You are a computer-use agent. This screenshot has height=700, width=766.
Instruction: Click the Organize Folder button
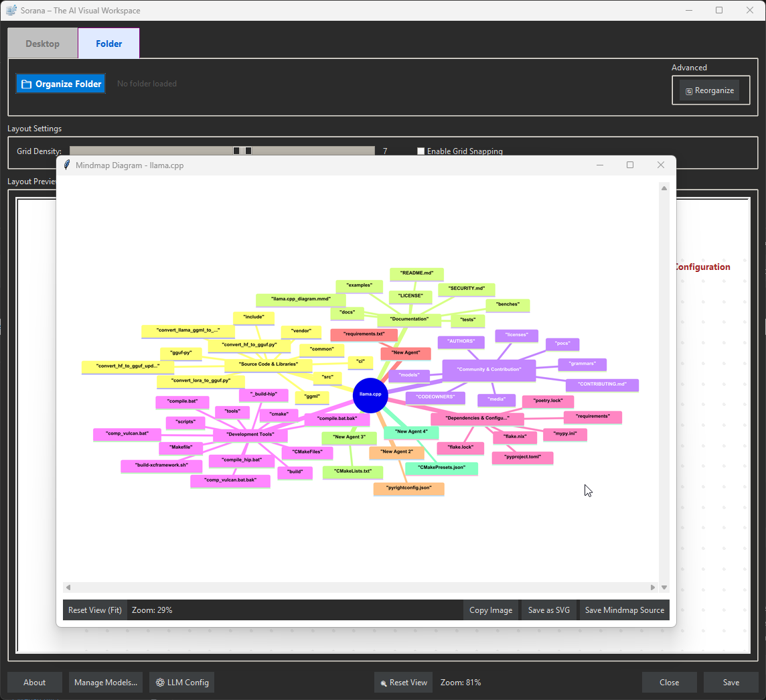pos(60,83)
